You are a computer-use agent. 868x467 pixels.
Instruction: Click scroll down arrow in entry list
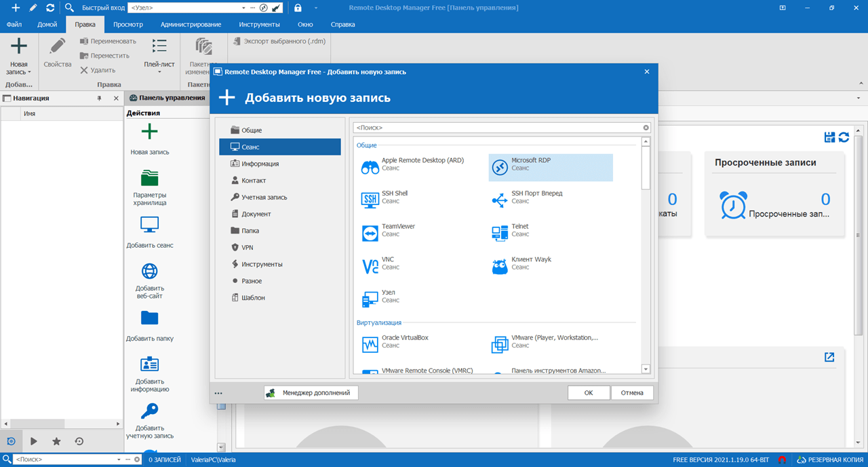point(646,369)
